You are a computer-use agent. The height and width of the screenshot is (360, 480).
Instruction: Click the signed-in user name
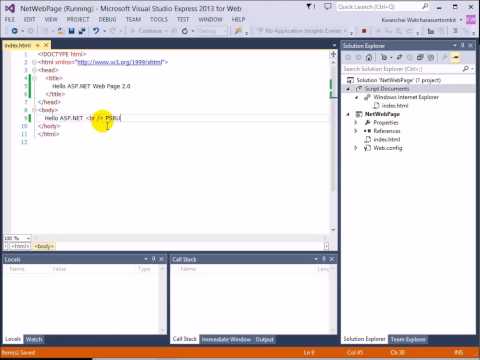419,20
